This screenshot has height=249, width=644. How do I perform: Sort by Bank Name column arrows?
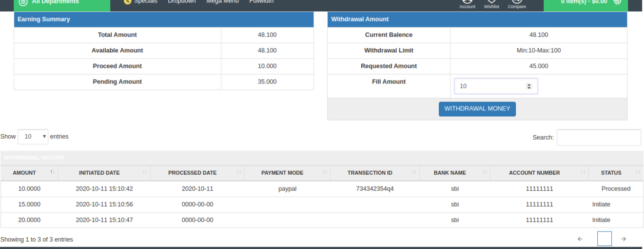tap(485, 172)
